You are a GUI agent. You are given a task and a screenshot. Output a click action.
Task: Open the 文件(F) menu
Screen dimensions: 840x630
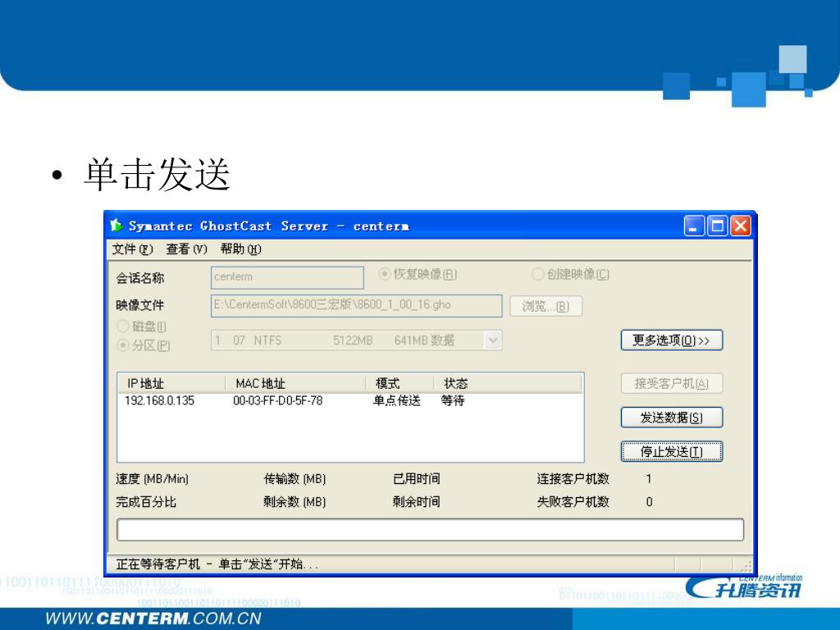(x=132, y=249)
